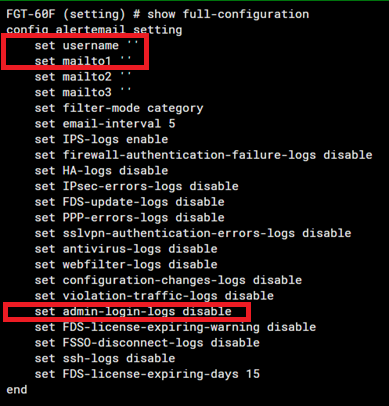Click the 'ssh-logs disable' line
The image size is (389, 406).
point(105,359)
